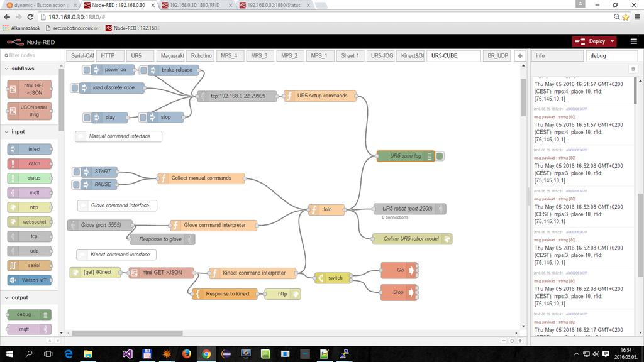Open the Deploy dropdown arrow
The image size is (644, 362).
[613, 41]
